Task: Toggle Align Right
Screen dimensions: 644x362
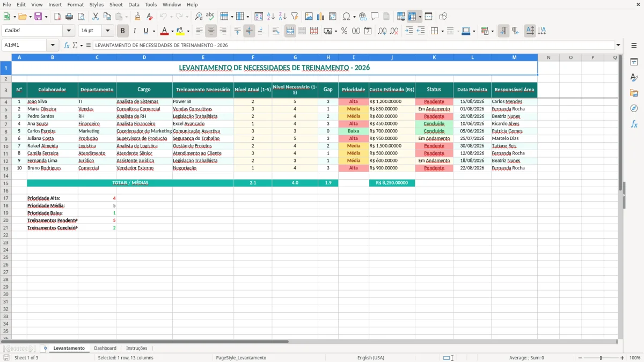Action: tap(223, 31)
